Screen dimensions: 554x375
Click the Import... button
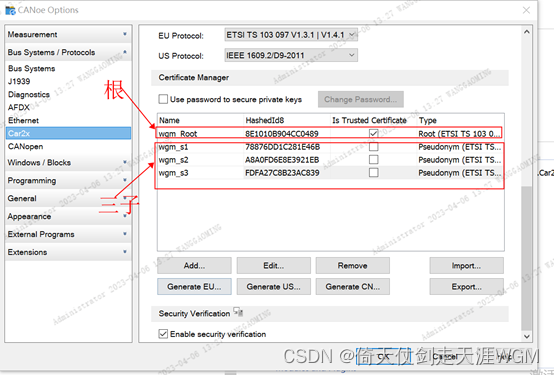point(466,265)
